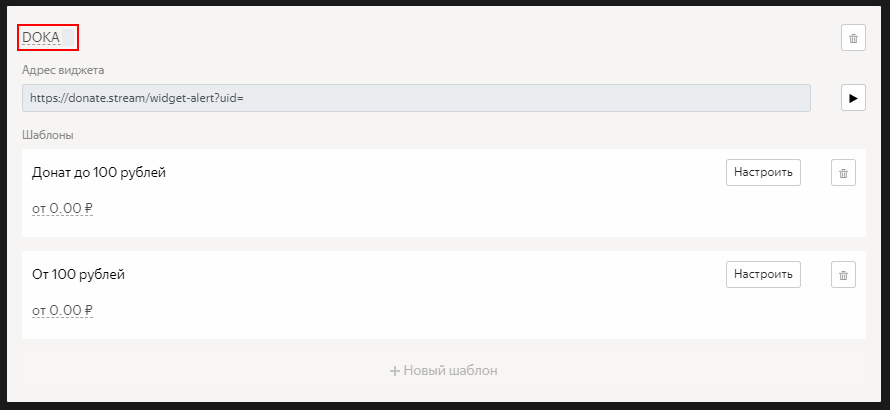Click the ruble sign in second template amount
Viewport: 890px width, 410px height.
click(89, 311)
